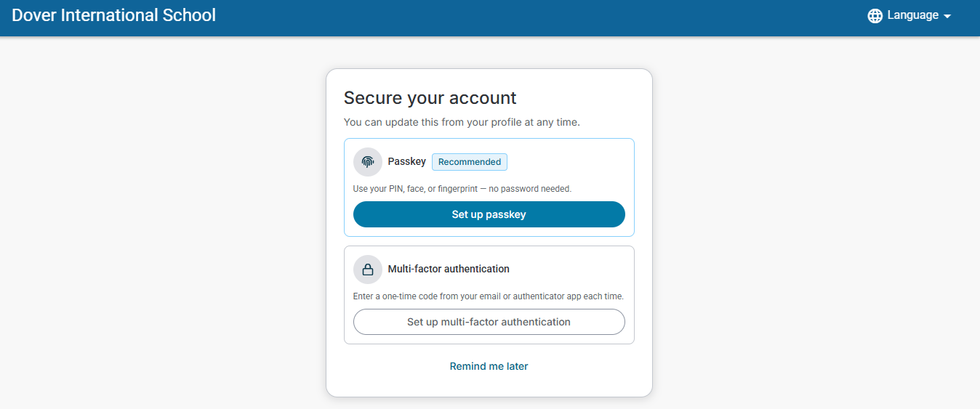Click empty area of the Multi-factor card
Screen dimensions: 980x409
pyautogui.click(x=574, y=269)
